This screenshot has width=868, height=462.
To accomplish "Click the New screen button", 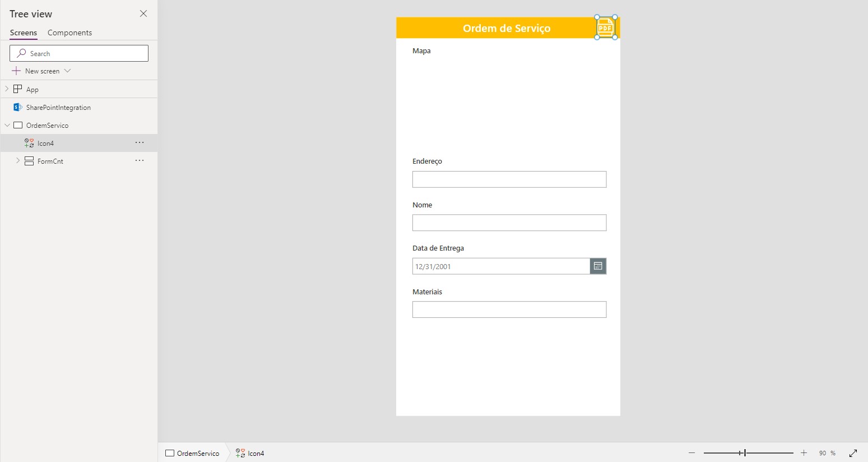I will pos(36,71).
